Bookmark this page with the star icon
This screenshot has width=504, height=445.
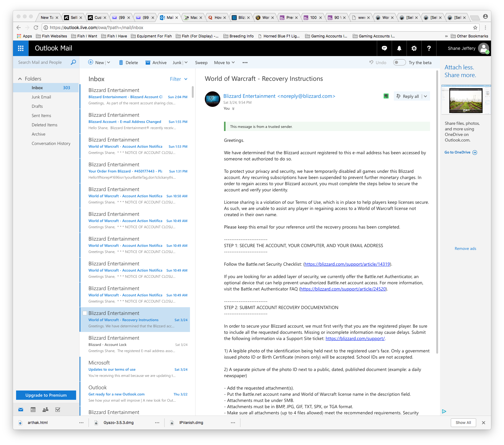[x=475, y=28]
